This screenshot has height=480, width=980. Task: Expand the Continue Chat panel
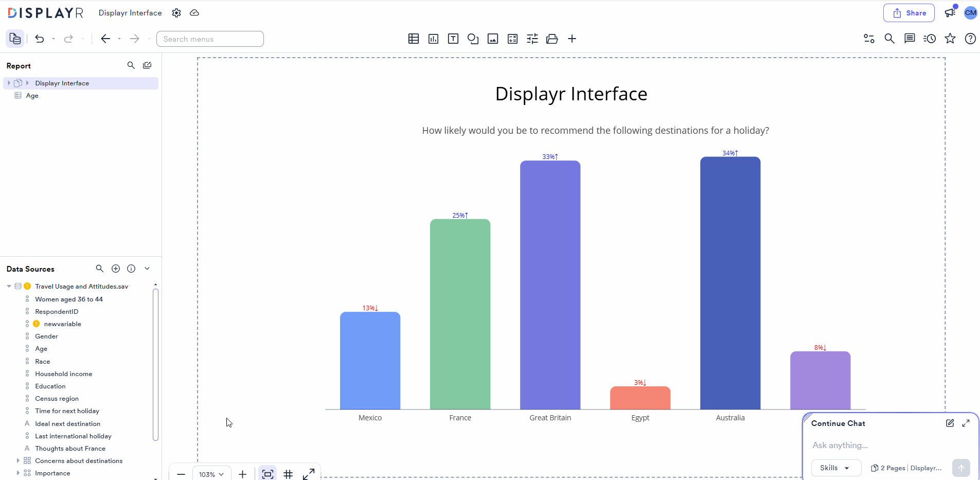[966, 423]
